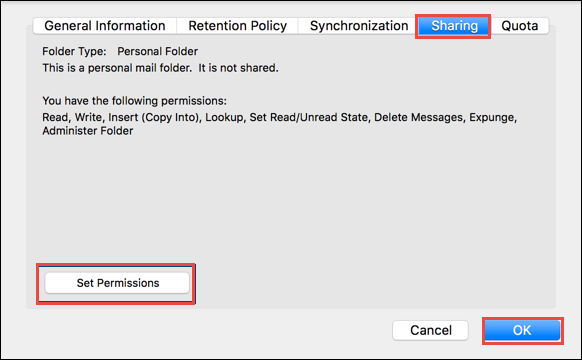Cancel the folder properties dialog
The width and height of the screenshot is (582, 360).
point(431,330)
